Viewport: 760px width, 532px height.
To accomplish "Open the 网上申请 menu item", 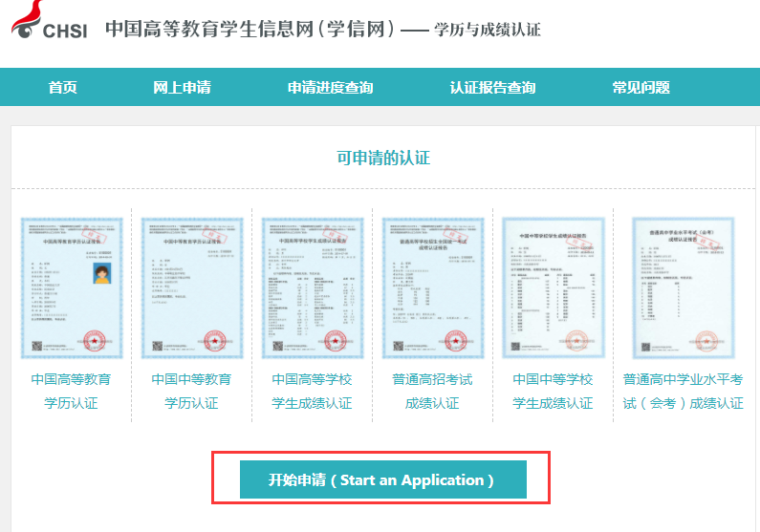I will tap(182, 88).
